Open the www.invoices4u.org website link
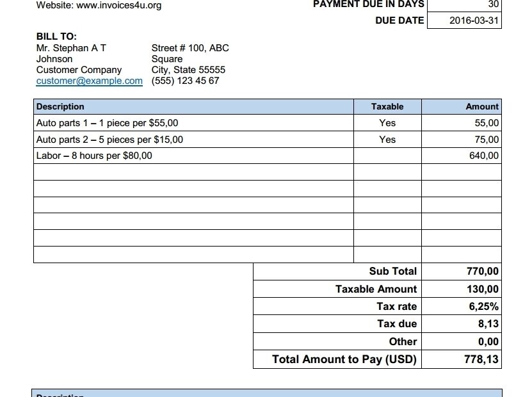 pos(119,6)
